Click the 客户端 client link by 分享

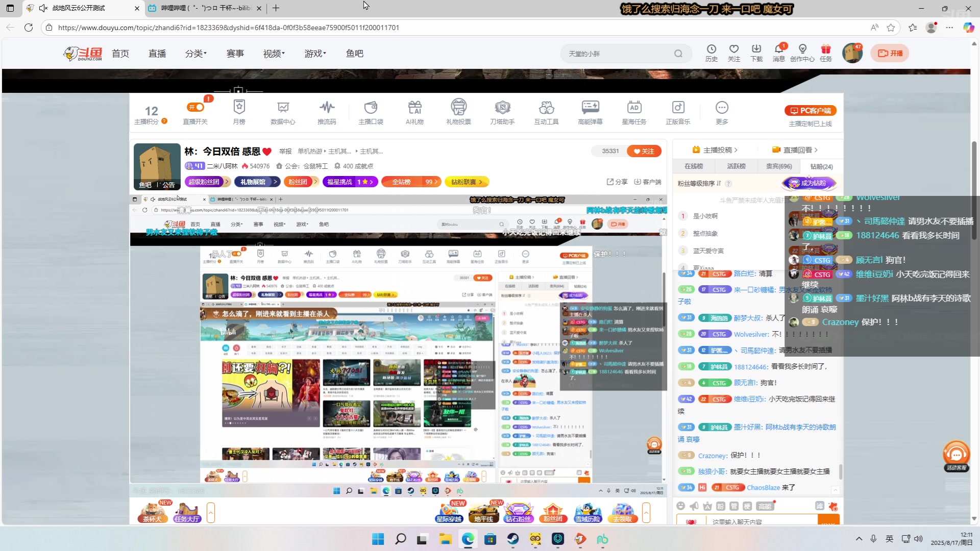pyautogui.click(x=648, y=182)
